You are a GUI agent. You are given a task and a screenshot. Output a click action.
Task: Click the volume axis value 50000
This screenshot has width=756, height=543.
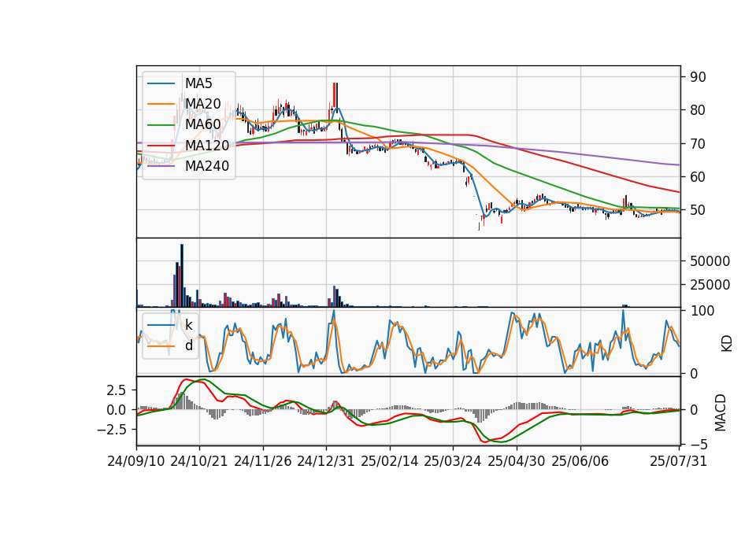tap(710, 261)
